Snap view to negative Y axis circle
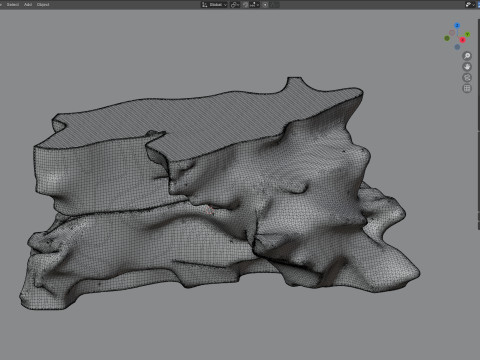This screenshot has height=360, width=480. point(447,38)
